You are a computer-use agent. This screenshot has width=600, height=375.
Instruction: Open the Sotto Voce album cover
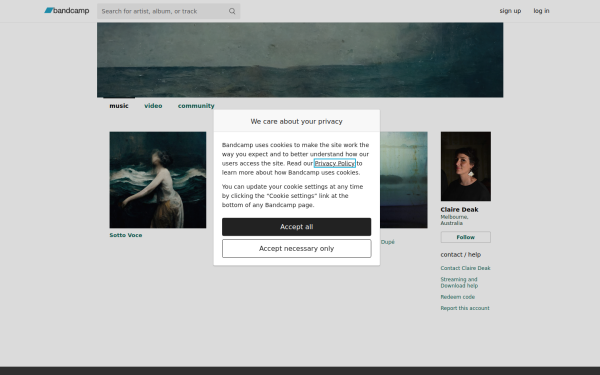[158, 180]
